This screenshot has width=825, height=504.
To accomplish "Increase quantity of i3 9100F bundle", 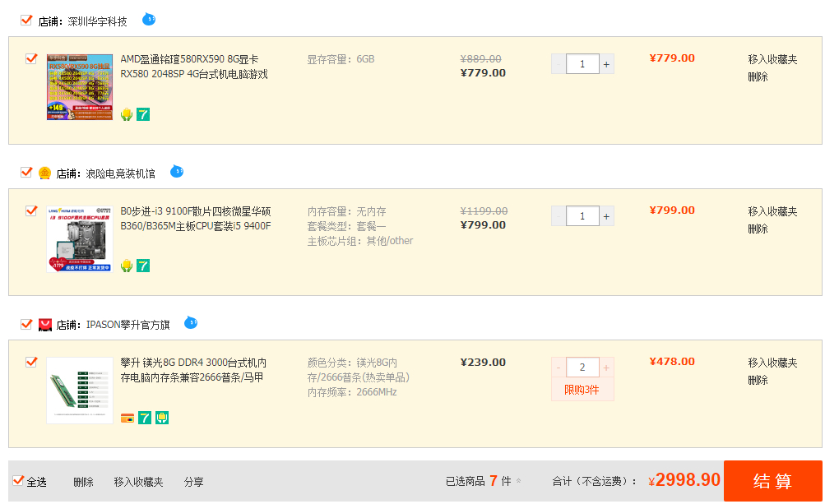I will click(607, 216).
